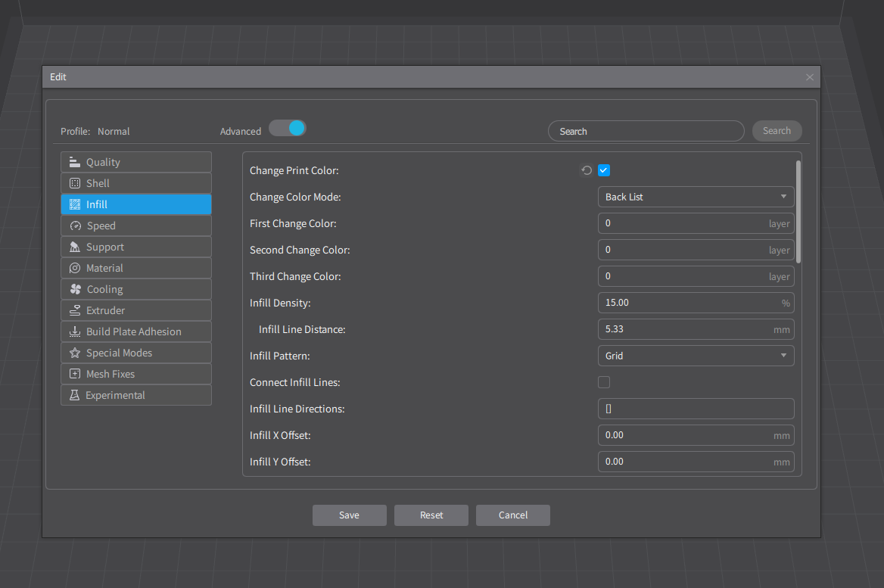Enable the Connect Infill Lines checkbox
Screen dimensions: 884x588
[604, 382]
